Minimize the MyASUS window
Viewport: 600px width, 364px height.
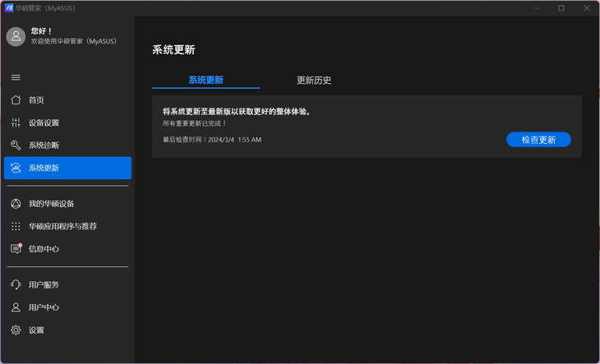pos(536,8)
